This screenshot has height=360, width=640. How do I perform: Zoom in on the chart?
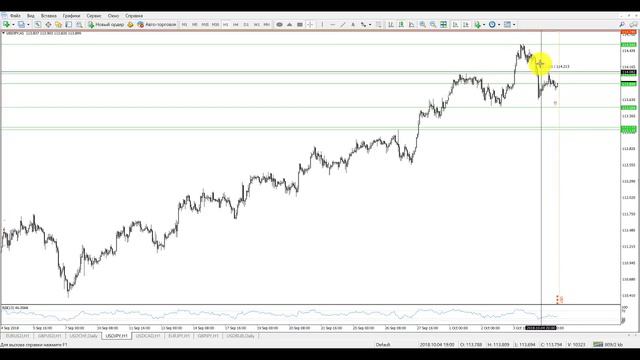point(422,24)
